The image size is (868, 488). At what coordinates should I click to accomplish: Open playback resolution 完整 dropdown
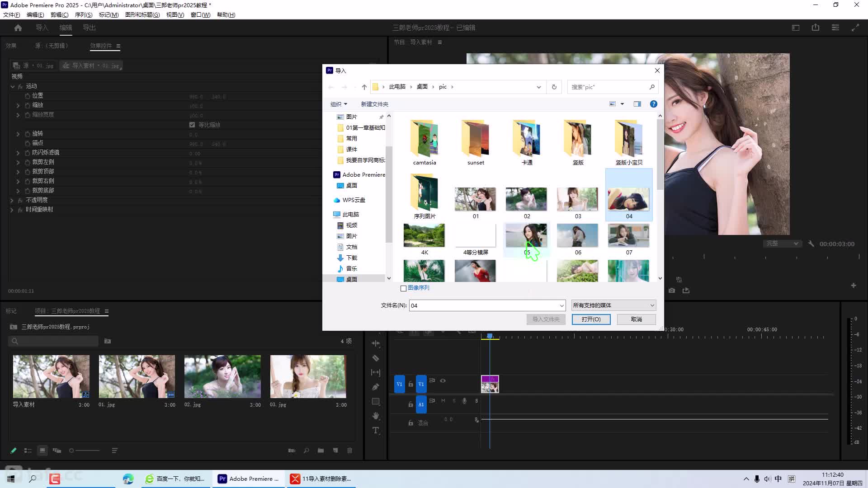tap(783, 244)
